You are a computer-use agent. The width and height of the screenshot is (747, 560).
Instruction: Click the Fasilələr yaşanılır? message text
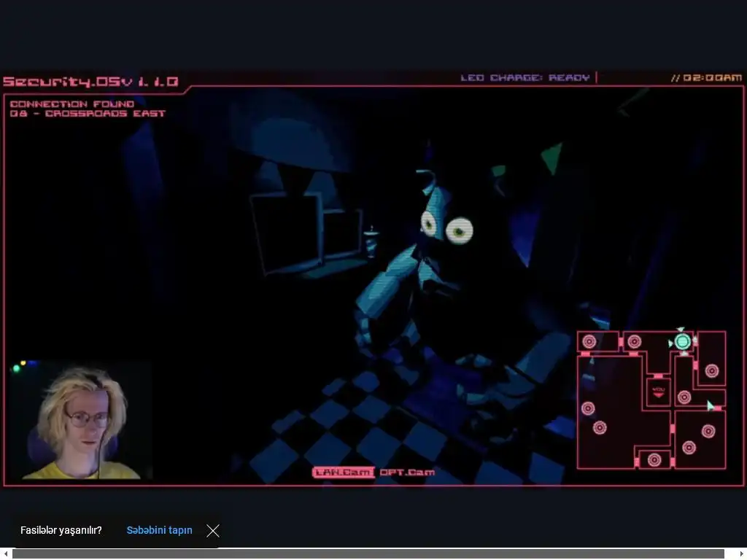[61, 530]
